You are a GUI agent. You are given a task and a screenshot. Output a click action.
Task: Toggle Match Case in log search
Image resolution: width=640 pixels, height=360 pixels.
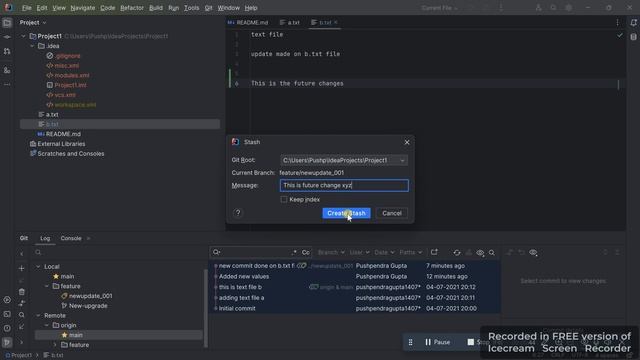305,253
